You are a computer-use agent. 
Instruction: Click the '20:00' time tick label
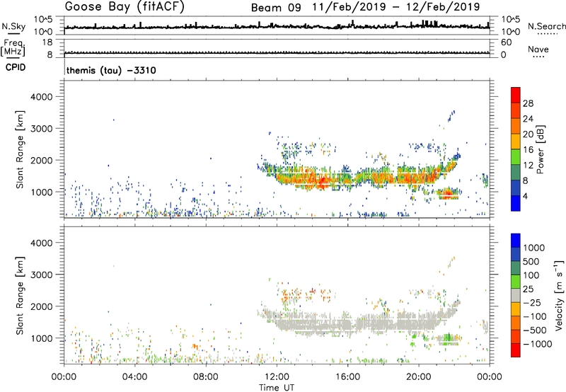coord(418,377)
